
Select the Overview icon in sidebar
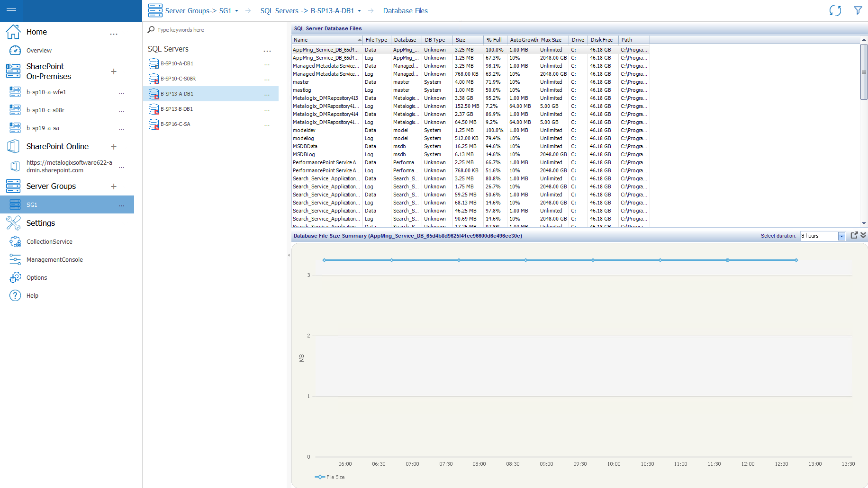click(x=15, y=50)
